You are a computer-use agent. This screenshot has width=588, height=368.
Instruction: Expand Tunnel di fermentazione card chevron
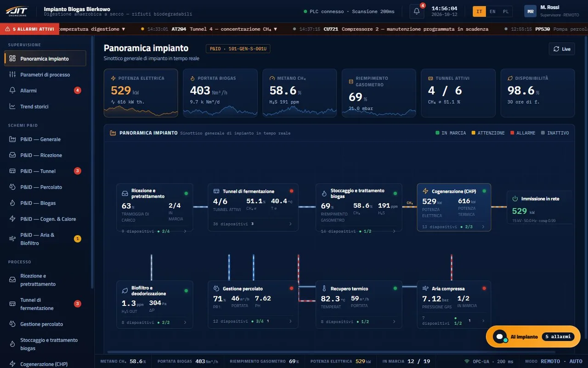[290, 224]
